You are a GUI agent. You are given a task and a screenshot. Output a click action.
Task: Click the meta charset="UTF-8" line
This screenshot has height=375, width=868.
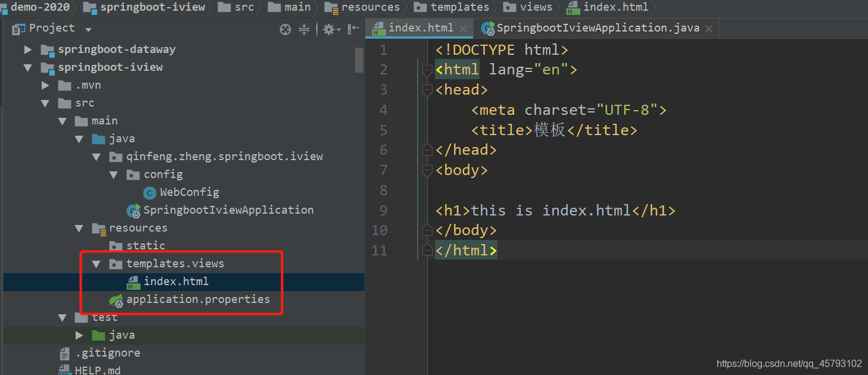569,110
